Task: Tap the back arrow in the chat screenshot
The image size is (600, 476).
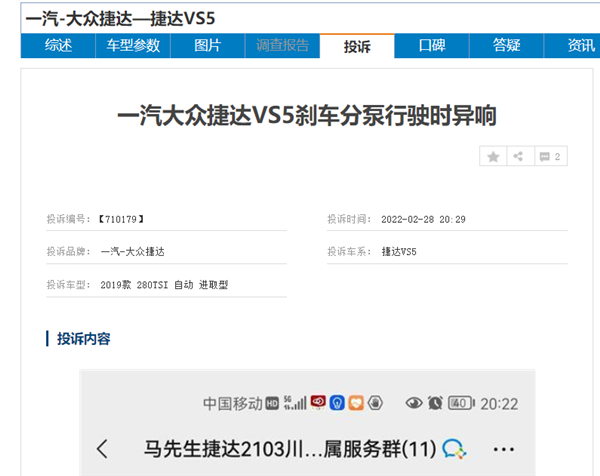Action: coord(103,449)
